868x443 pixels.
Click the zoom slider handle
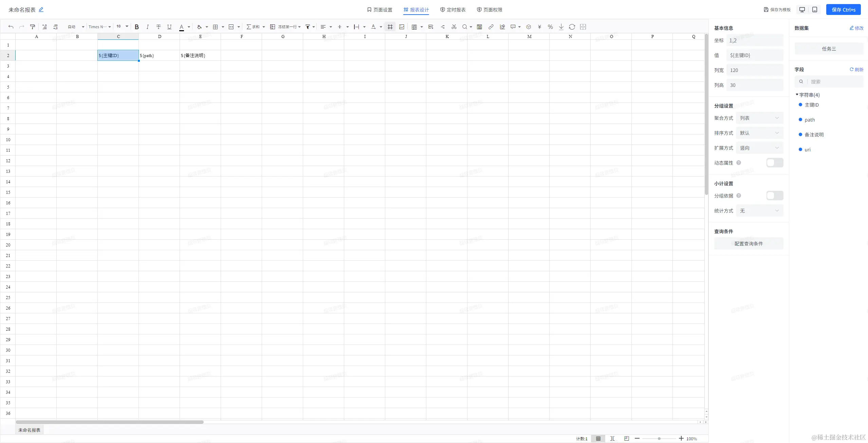(x=659, y=439)
